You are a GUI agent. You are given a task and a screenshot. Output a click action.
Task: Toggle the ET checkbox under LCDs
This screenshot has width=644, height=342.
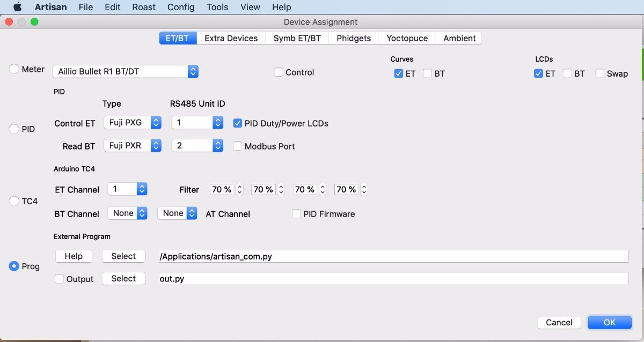point(538,73)
